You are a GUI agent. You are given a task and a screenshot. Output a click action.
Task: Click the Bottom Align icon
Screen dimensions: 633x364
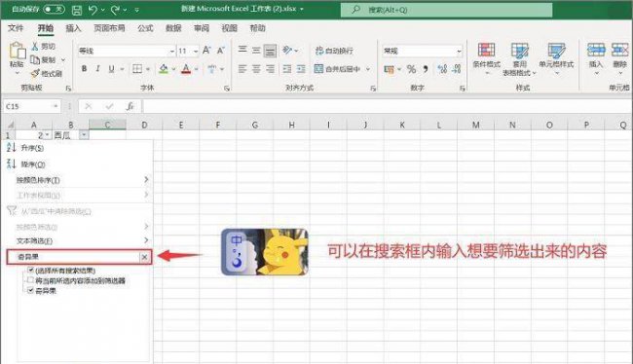point(270,51)
